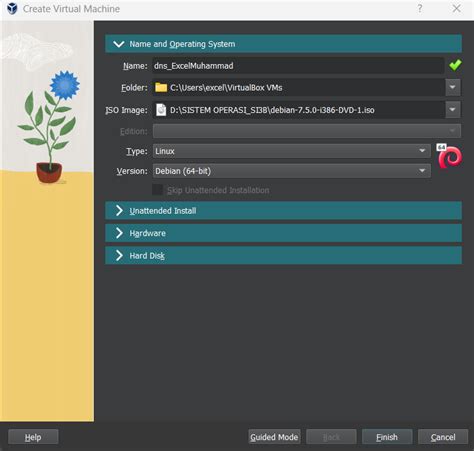The image size is (474, 451).
Task: Collapse the Name and Operating System section
Action: click(x=283, y=44)
